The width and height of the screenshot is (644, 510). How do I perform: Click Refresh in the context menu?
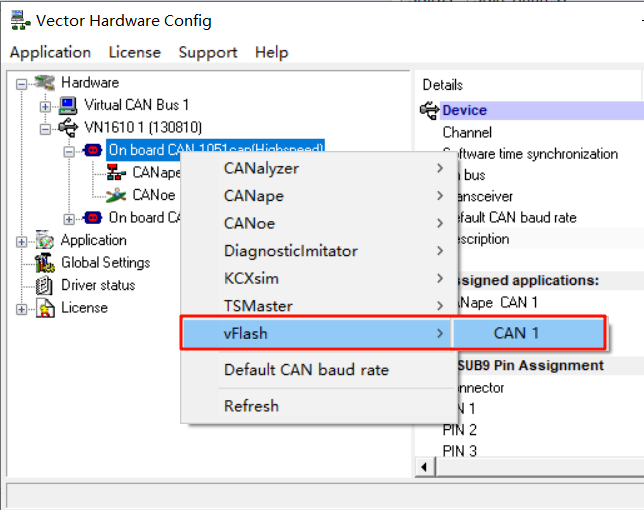(x=320, y=406)
